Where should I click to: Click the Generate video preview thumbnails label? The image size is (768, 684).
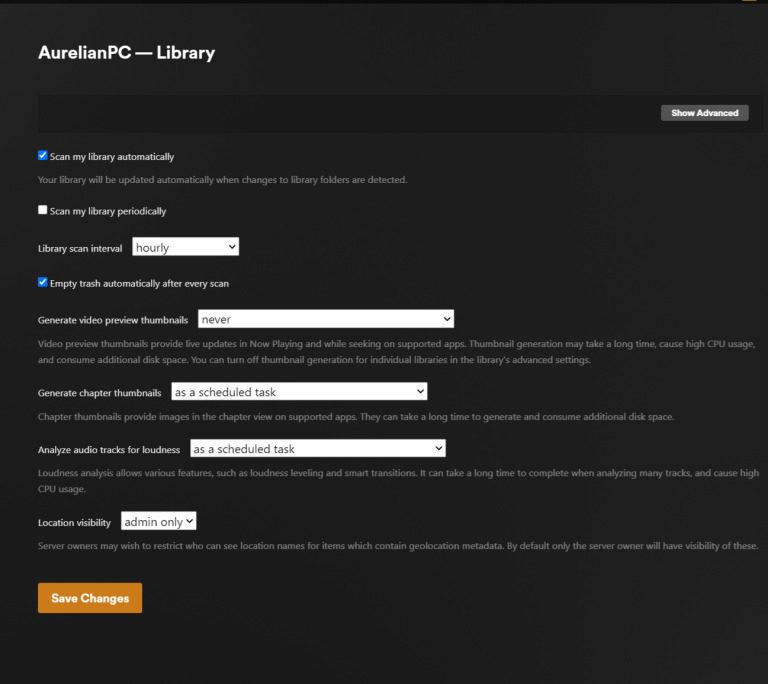[112, 320]
